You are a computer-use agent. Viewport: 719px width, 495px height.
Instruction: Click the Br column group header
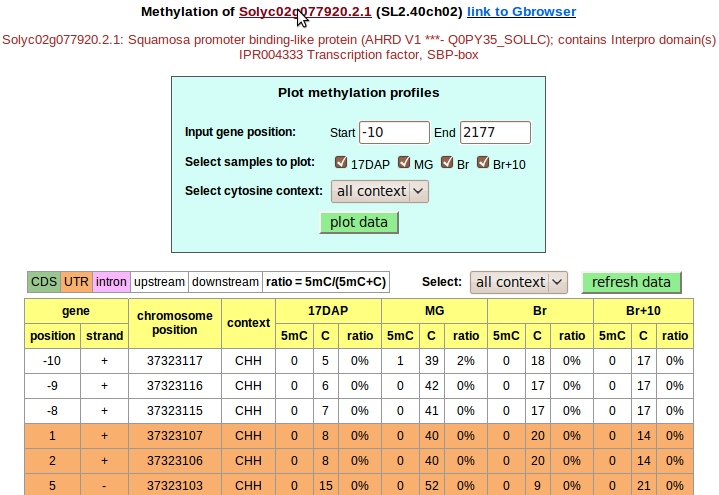pos(540,311)
